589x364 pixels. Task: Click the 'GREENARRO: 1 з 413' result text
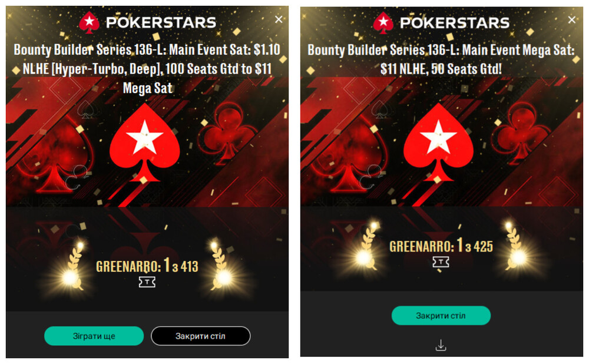click(147, 266)
